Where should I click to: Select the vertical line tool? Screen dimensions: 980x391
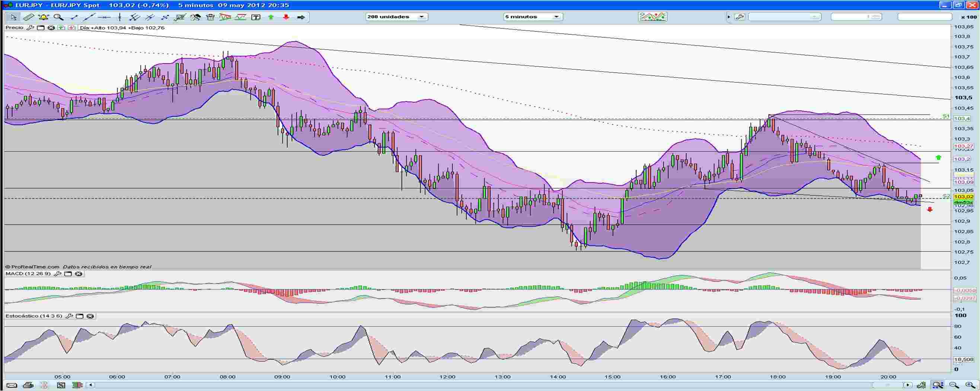click(119, 17)
